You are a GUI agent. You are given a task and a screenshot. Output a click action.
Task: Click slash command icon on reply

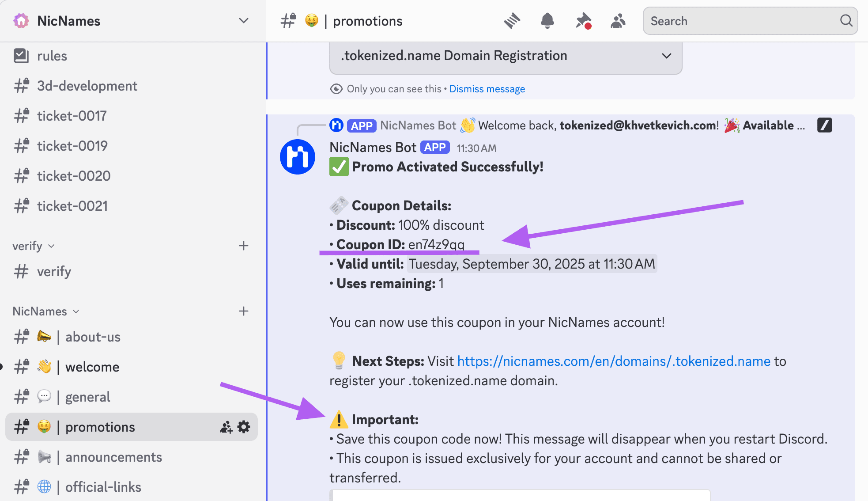pos(824,125)
